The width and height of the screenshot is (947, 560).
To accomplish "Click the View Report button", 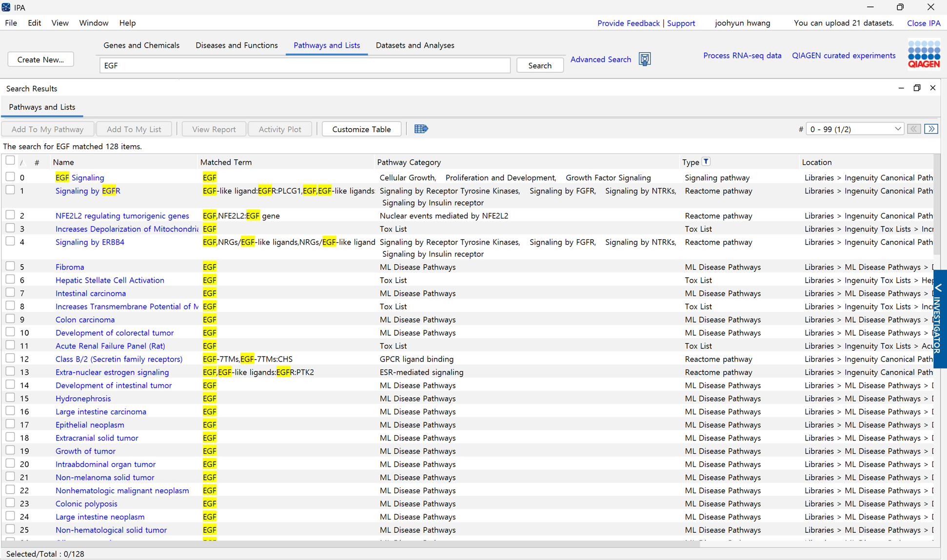I will point(214,129).
